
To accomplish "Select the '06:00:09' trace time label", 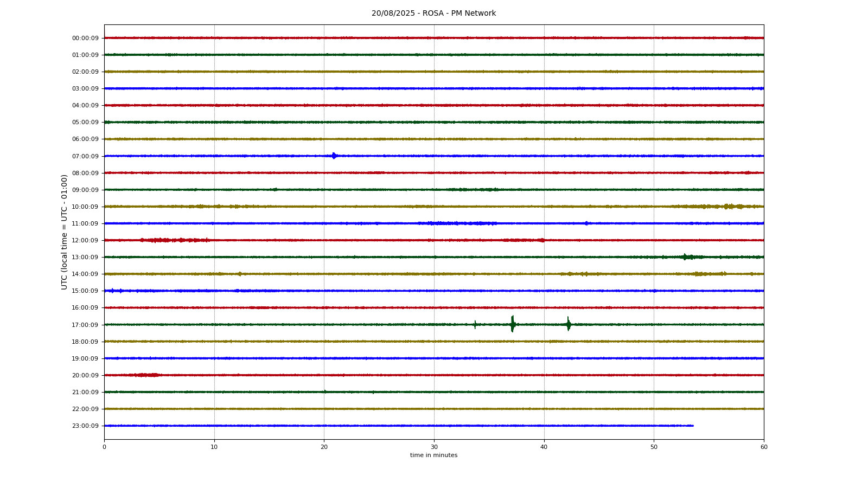I will pos(85,139).
